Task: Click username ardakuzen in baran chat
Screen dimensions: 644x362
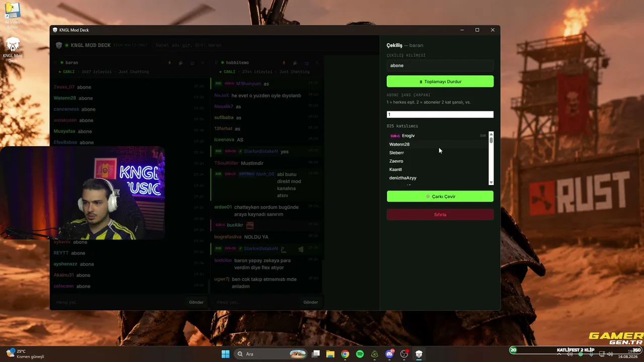Action: pyautogui.click(x=65, y=120)
